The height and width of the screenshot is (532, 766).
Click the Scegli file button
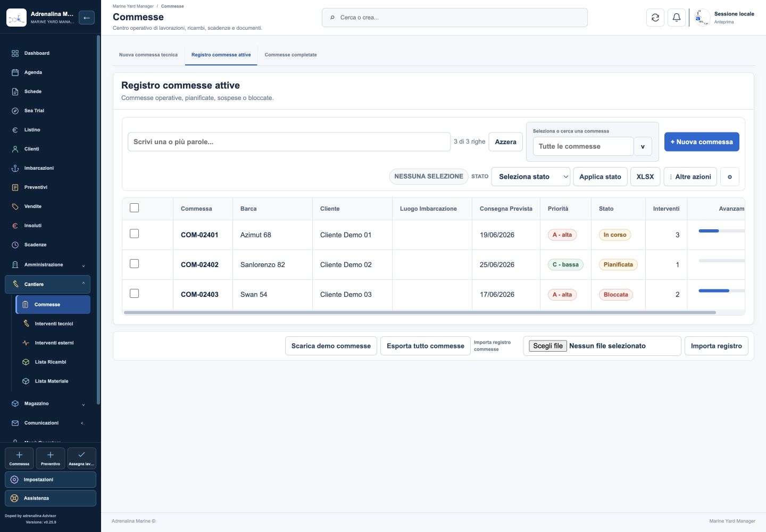[x=548, y=346]
